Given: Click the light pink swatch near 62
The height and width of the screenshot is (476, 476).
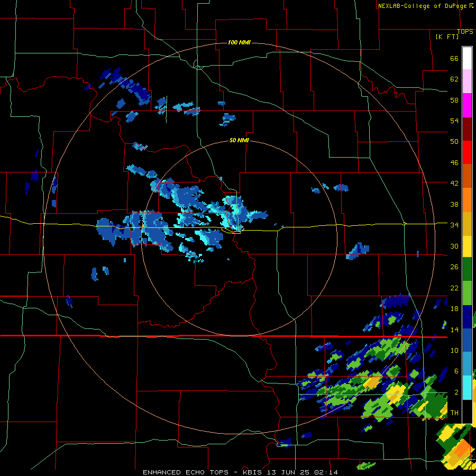Looking at the screenshot, I should [467, 81].
